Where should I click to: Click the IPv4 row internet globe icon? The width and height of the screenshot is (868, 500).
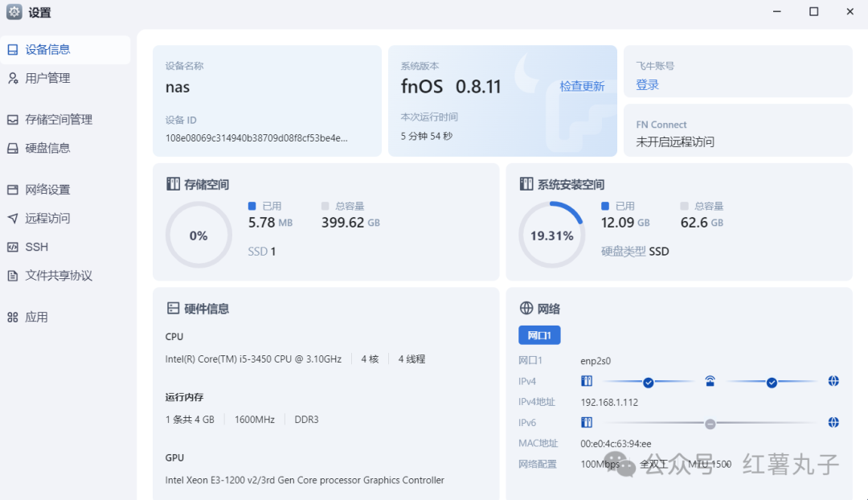click(x=833, y=381)
